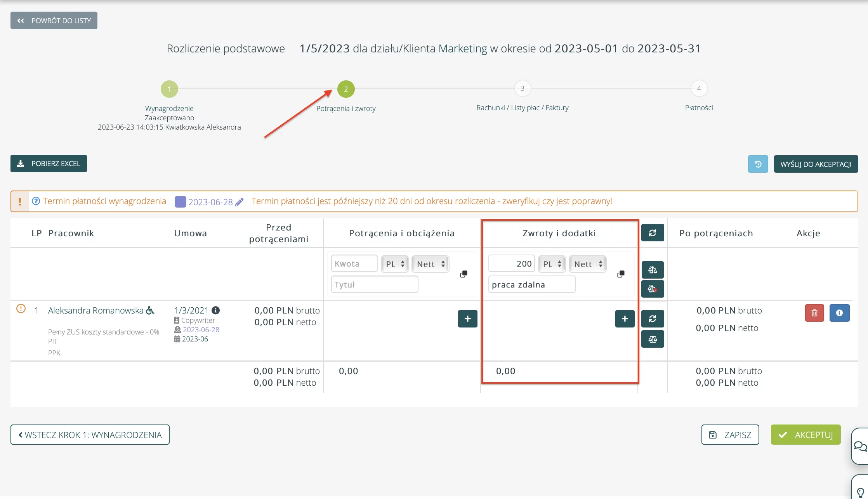Click the green AKCEPTUJ button
Image resolution: width=868 pixels, height=499 pixels.
[x=806, y=435]
